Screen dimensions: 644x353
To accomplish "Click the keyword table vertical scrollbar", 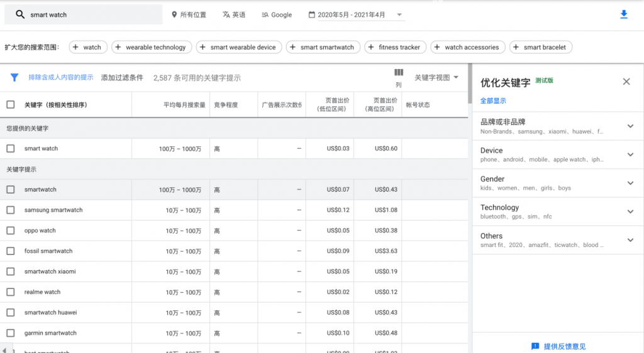I will pyautogui.click(x=470, y=84).
